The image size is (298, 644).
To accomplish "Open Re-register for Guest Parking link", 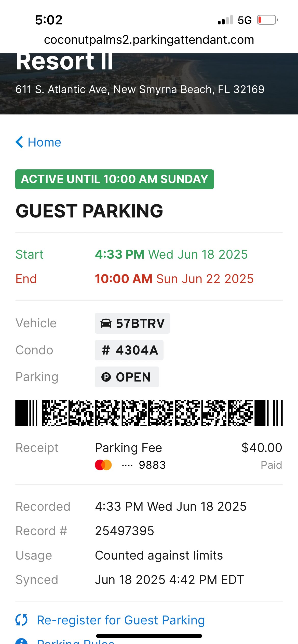I will tap(121, 620).
